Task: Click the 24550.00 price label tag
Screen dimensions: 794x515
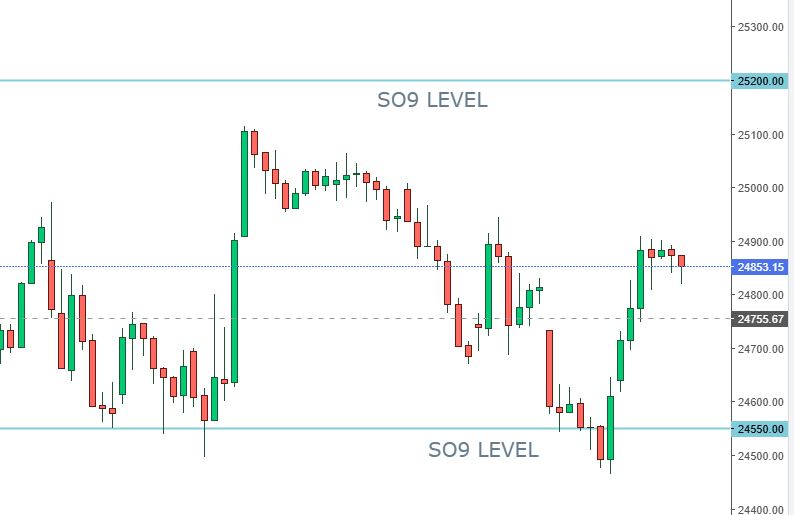Action: 760,429
